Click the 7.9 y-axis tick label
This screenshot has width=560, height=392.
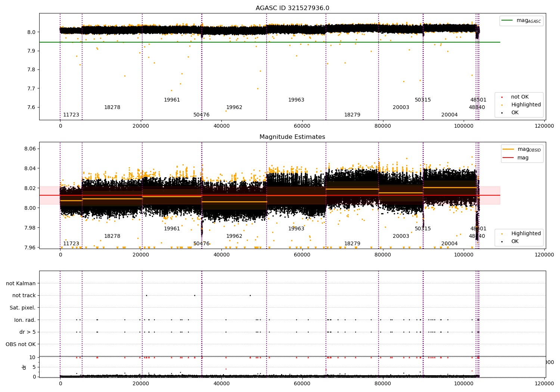click(31, 51)
